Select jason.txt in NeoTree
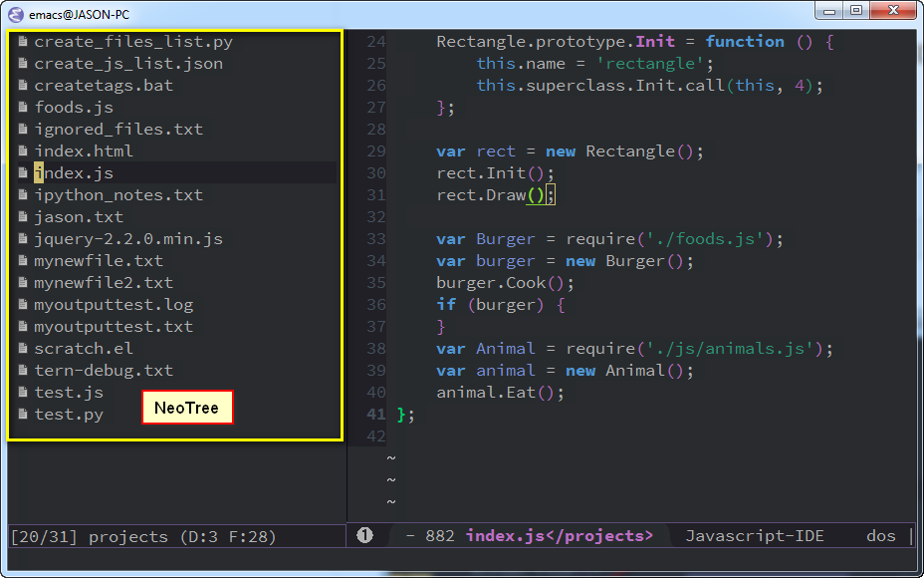The image size is (924, 578). coord(79,217)
